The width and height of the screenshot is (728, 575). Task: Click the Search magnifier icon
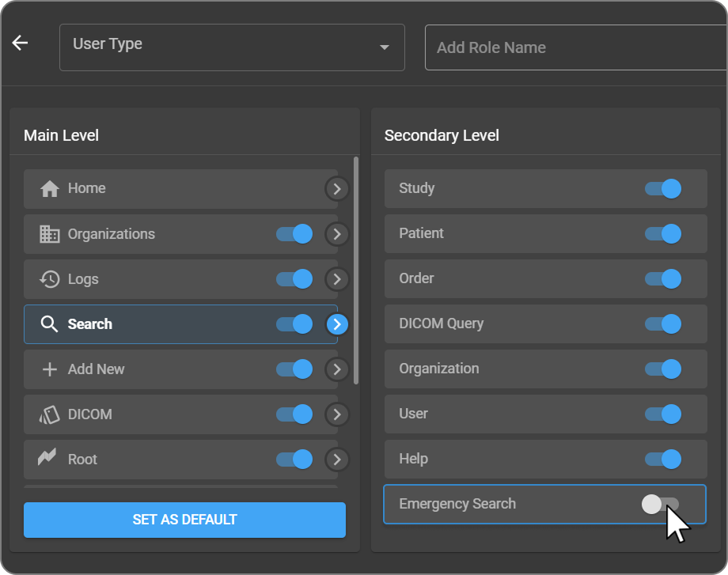tap(49, 324)
